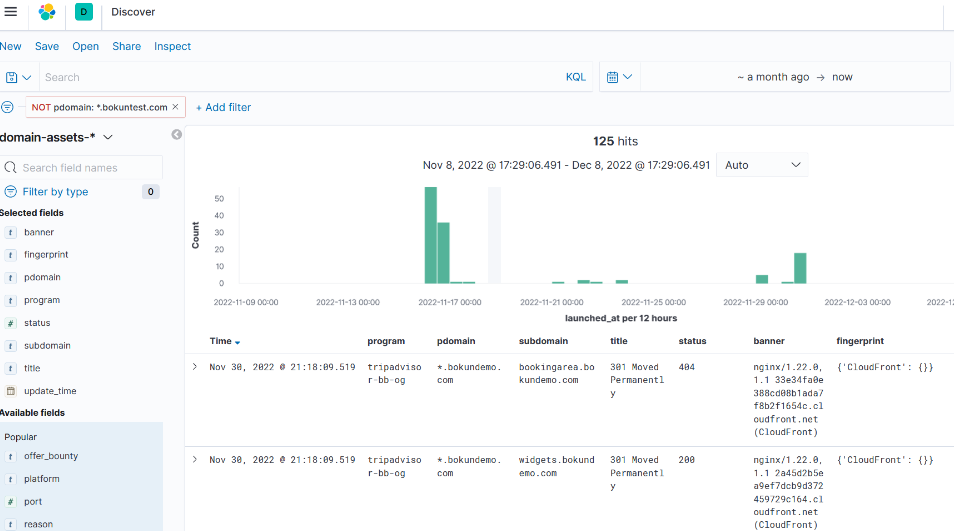Click the fingerprint field in Selected fields
Screen dimensions: 954x531
[x=46, y=255]
